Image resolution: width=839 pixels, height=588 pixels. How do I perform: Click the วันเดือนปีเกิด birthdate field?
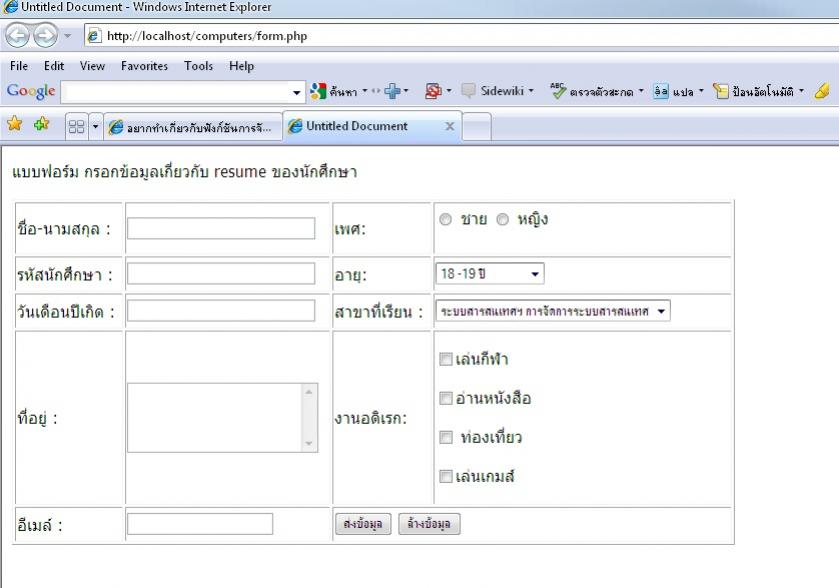click(221, 311)
